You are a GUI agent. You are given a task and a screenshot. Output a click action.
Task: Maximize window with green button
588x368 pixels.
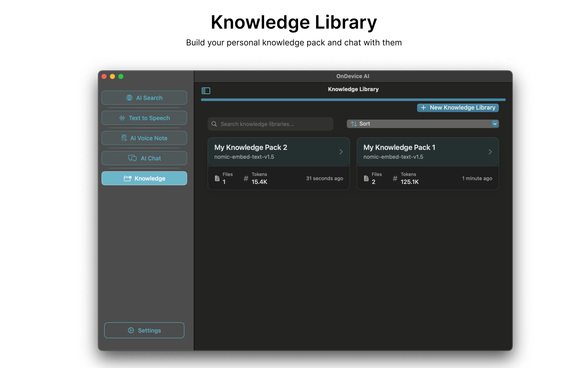click(121, 76)
